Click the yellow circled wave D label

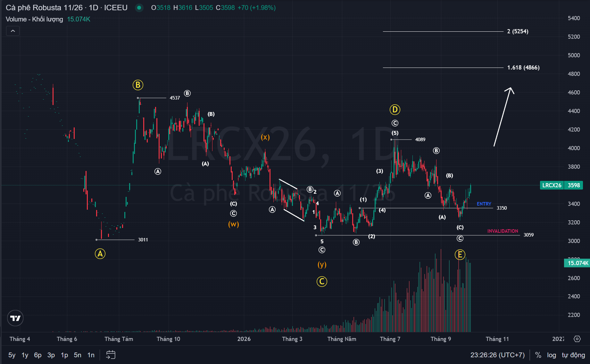pos(395,110)
